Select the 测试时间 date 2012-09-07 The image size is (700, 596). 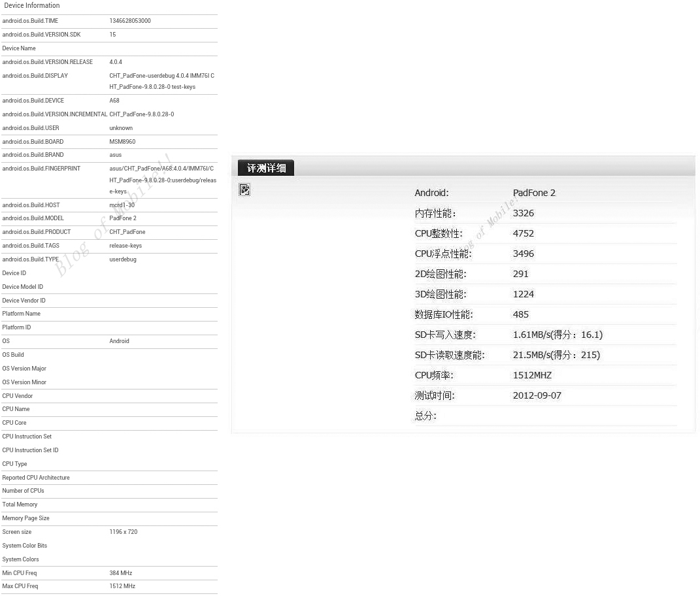537,396
